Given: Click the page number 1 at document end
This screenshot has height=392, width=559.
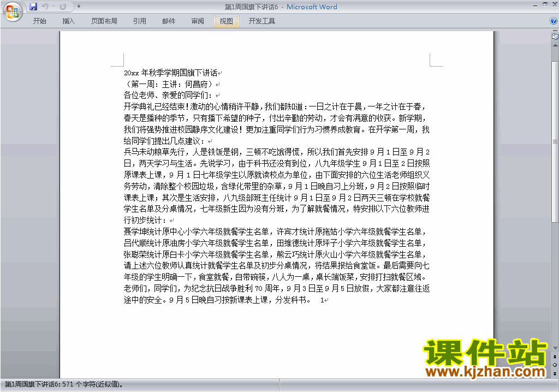Looking at the screenshot, I should [x=322, y=300].
